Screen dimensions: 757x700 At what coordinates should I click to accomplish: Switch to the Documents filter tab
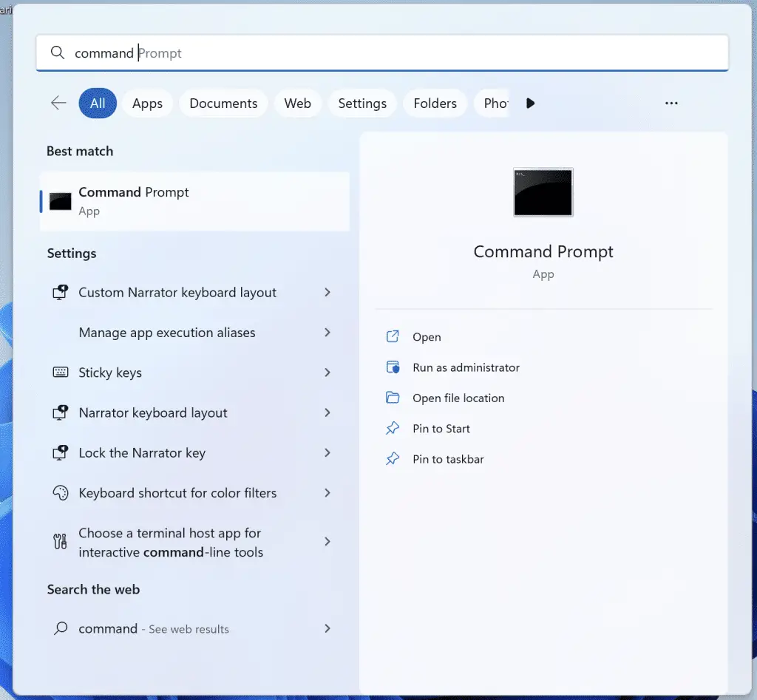click(x=223, y=103)
